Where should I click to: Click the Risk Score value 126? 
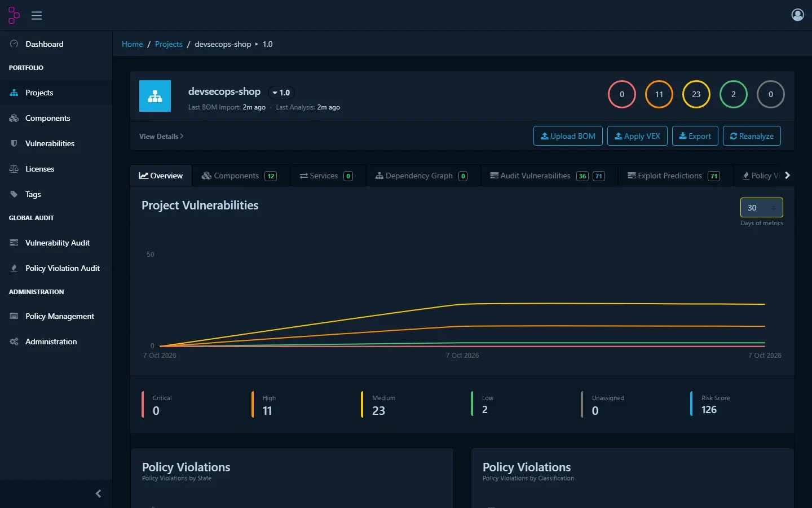pos(709,410)
